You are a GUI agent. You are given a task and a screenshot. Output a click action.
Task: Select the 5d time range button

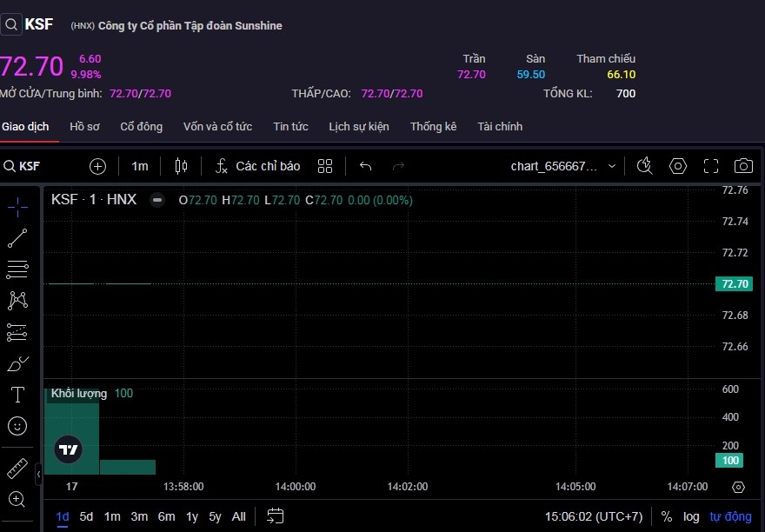click(x=86, y=516)
